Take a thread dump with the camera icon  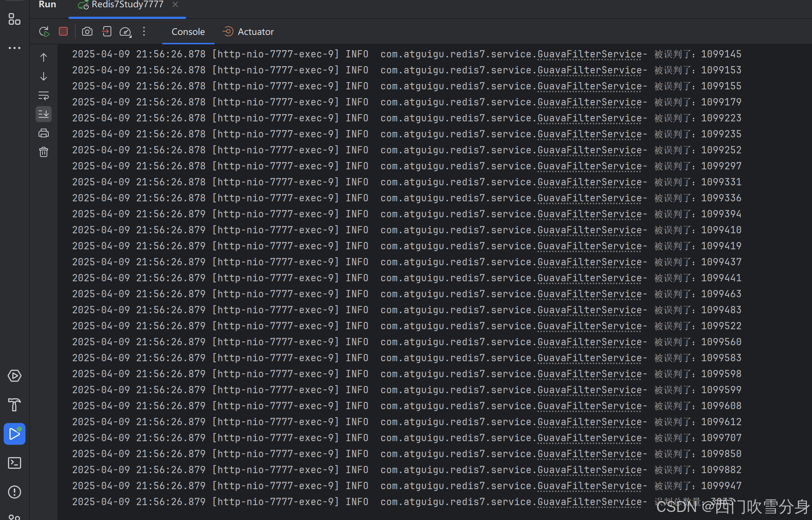point(87,32)
